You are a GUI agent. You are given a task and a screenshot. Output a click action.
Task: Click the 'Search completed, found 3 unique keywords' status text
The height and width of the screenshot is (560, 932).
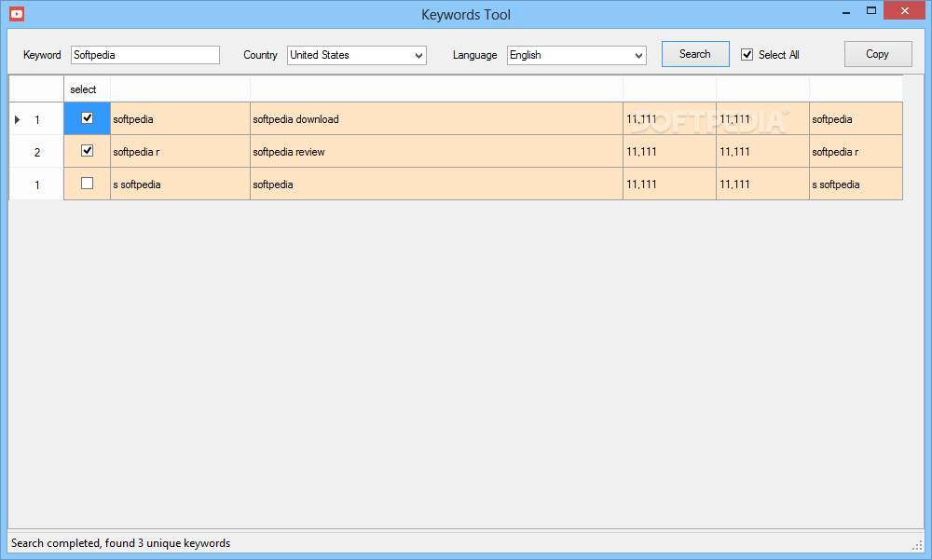pos(120,542)
